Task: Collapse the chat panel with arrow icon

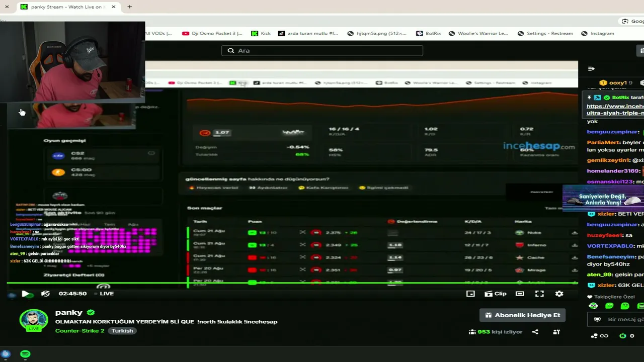Action: [x=591, y=68]
